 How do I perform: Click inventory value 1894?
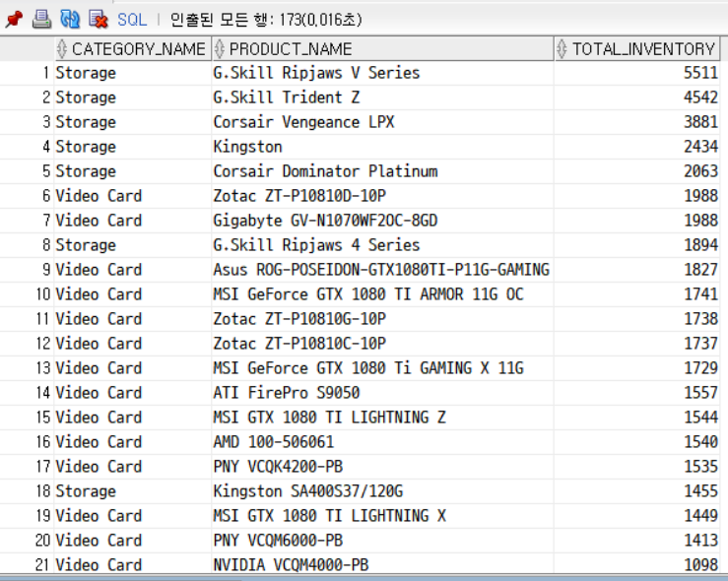point(700,245)
